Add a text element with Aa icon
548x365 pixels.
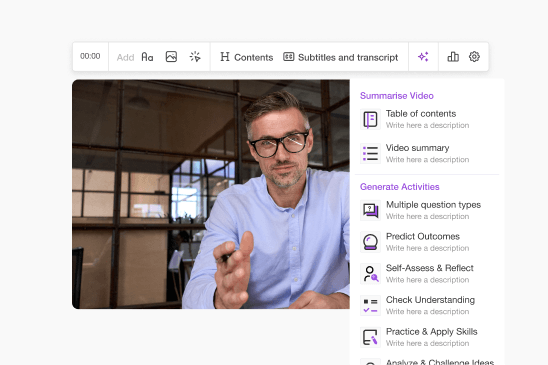147,57
